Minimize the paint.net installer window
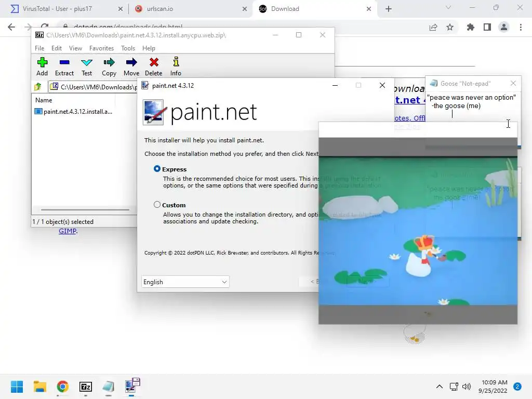This screenshot has height=399, width=532. coord(335,85)
